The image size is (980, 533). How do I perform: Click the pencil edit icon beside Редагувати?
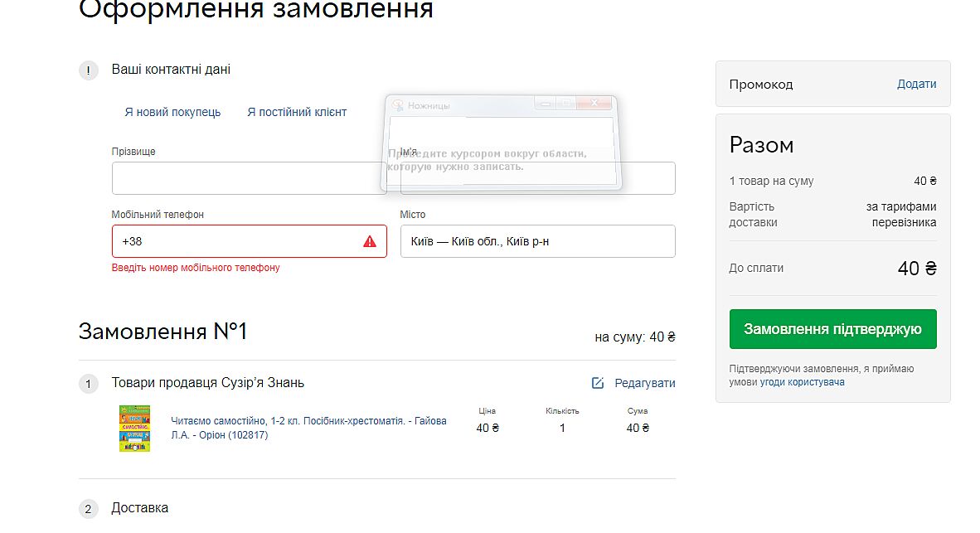598,383
